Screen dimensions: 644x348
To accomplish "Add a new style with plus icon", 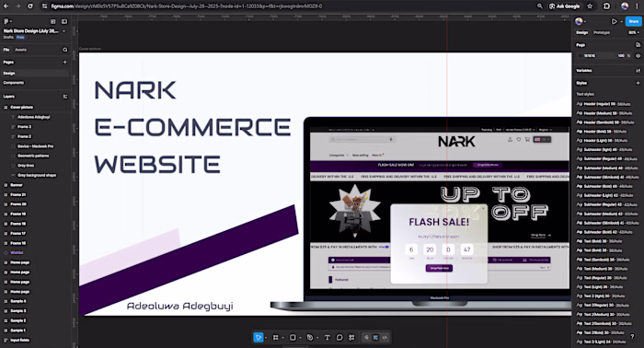I will tap(638, 83).
